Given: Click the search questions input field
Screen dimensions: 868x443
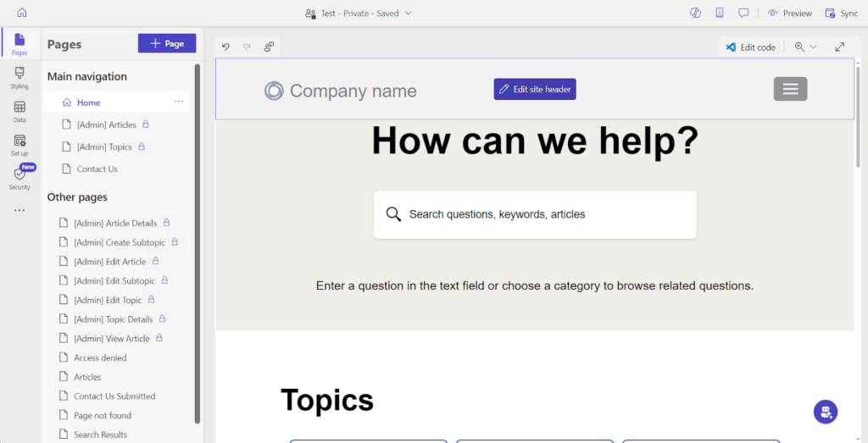Looking at the screenshot, I should pos(542,214).
